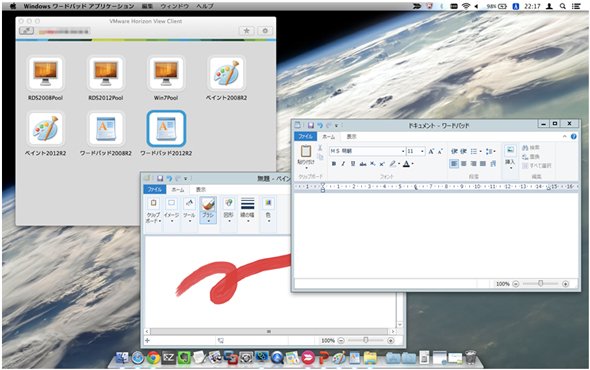
Task: Click the Undo icon in WordPad quick access
Action: [x=320, y=125]
